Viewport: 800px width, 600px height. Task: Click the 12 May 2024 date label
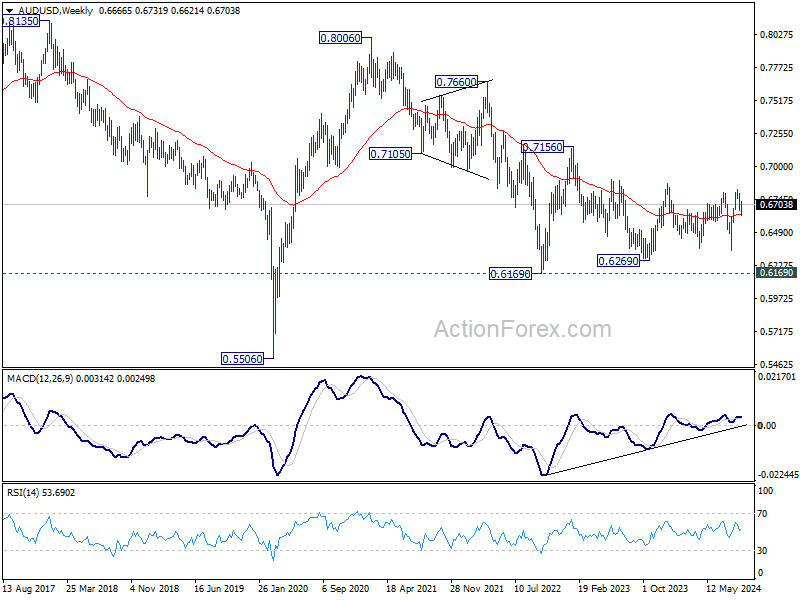[733, 588]
